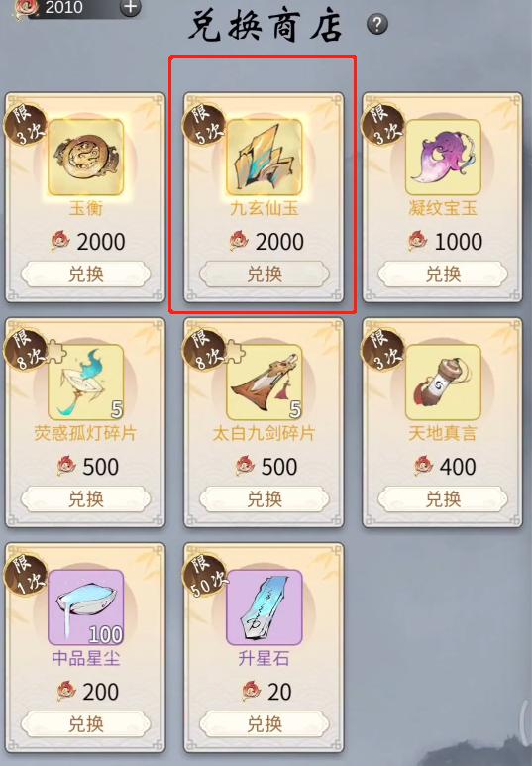Click 兑换 under 中品星尘

point(86,723)
